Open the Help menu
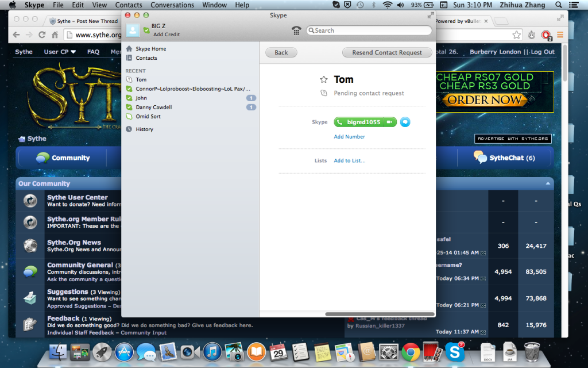 (242, 5)
